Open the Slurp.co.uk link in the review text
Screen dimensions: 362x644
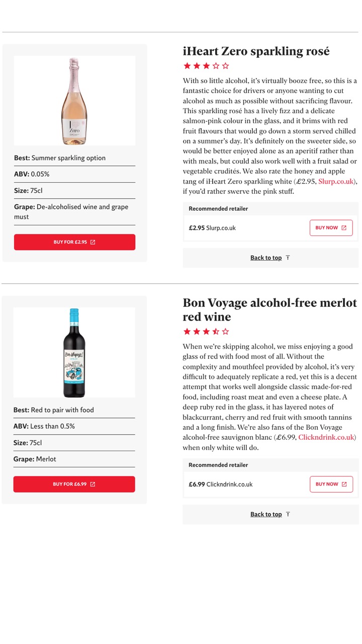(x=336, y=181)
